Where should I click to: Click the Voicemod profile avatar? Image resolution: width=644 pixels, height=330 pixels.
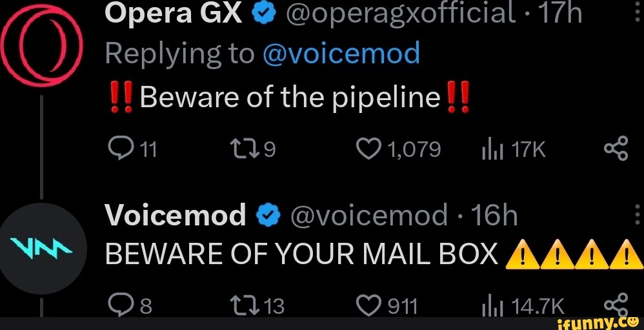pyautogui.click(x=41, y=247)
